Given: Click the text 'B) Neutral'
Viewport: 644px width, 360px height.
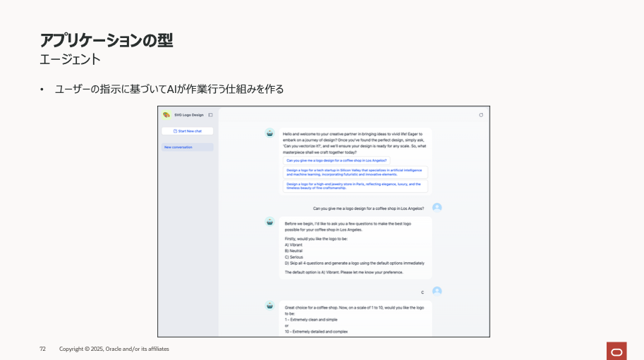Looking at the screenshot, I should point(293,251).
